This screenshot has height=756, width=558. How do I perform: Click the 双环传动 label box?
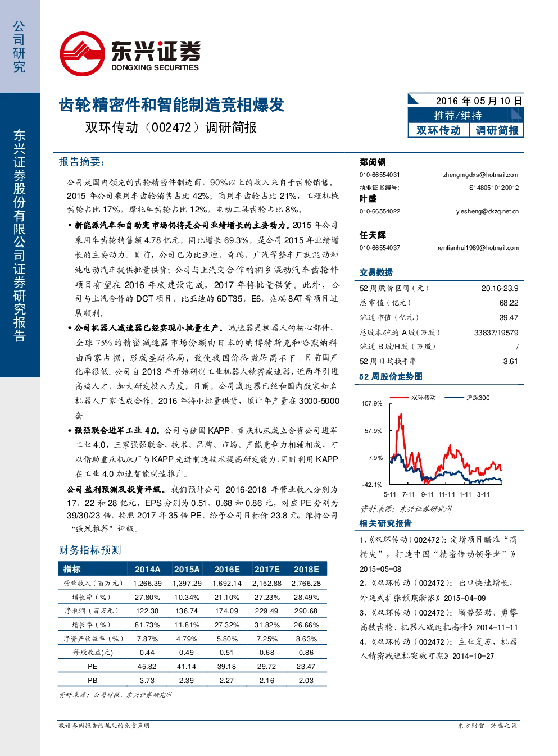[438, 130]
